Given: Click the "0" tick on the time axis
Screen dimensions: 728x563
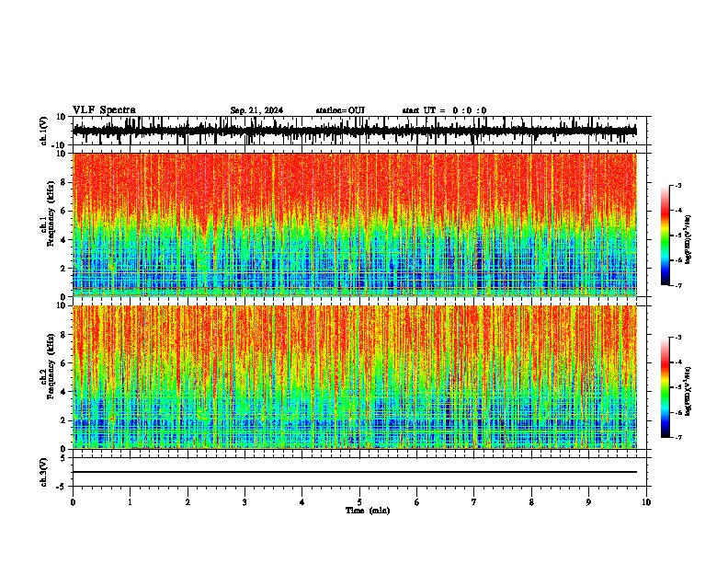Looking at the screenshot, I should coord(73,502).
